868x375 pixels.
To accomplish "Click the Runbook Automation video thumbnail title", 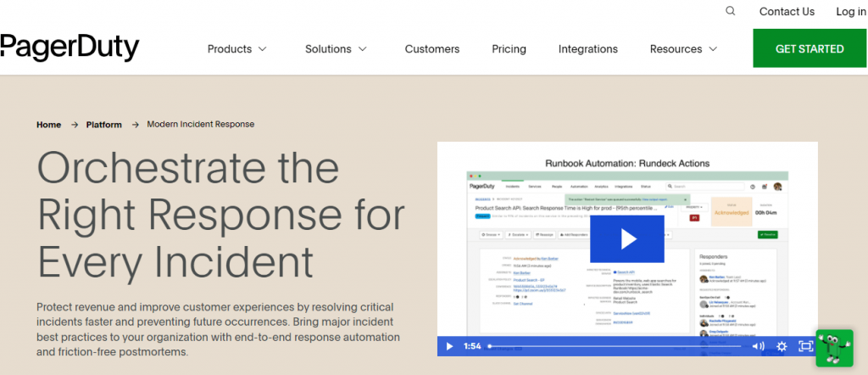I will [627, 163].
